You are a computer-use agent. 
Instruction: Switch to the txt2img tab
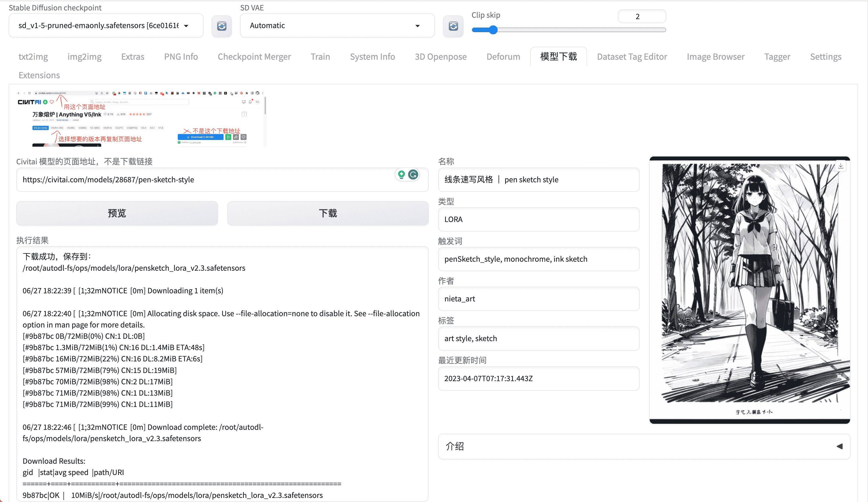33,57
